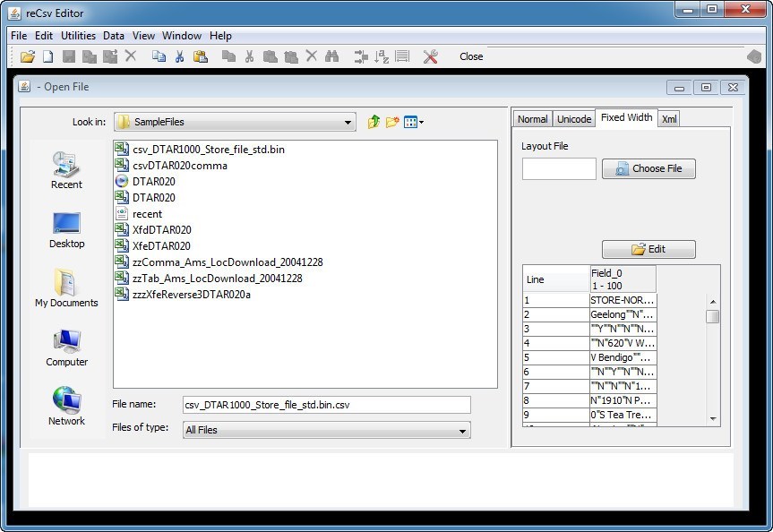Open the File menu
Viewport: 773px width, 532px height.
19,36
